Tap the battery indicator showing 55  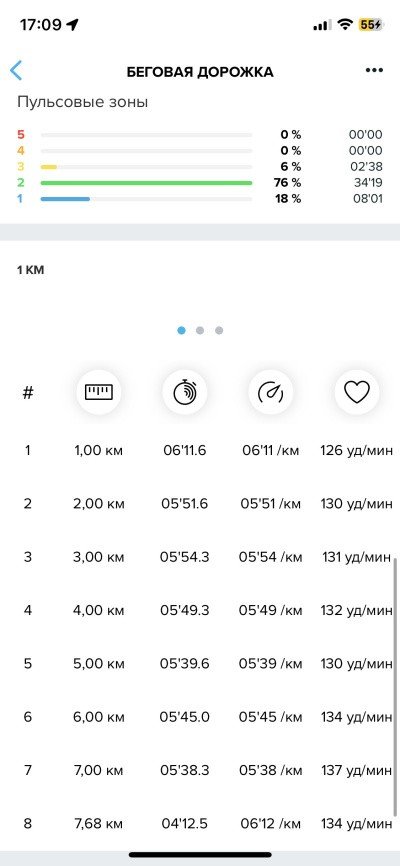point(370,24)
